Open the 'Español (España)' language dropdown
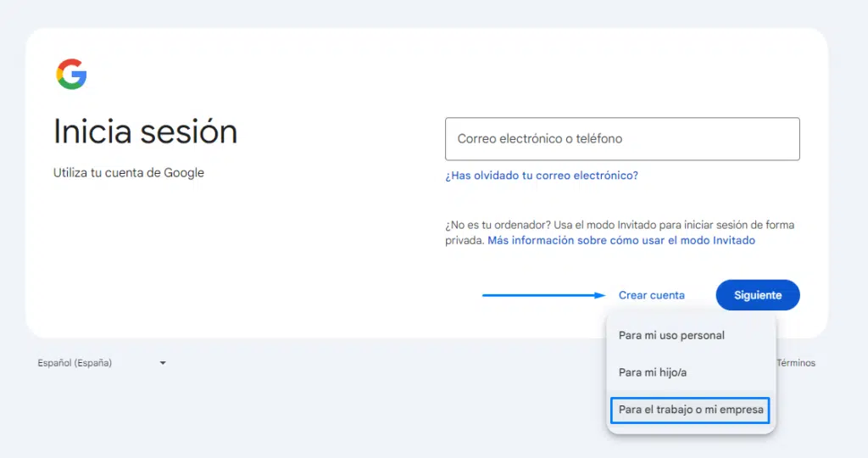Viewport: 868px width, 458px height. coord(75,363)
